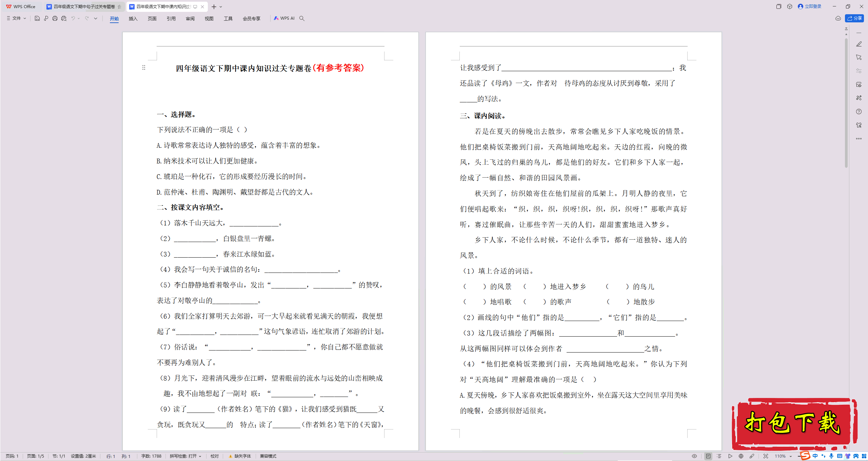Viewport: 868px width, 461px height.
Task: Close the active document tab
Action: coord(202,7)
